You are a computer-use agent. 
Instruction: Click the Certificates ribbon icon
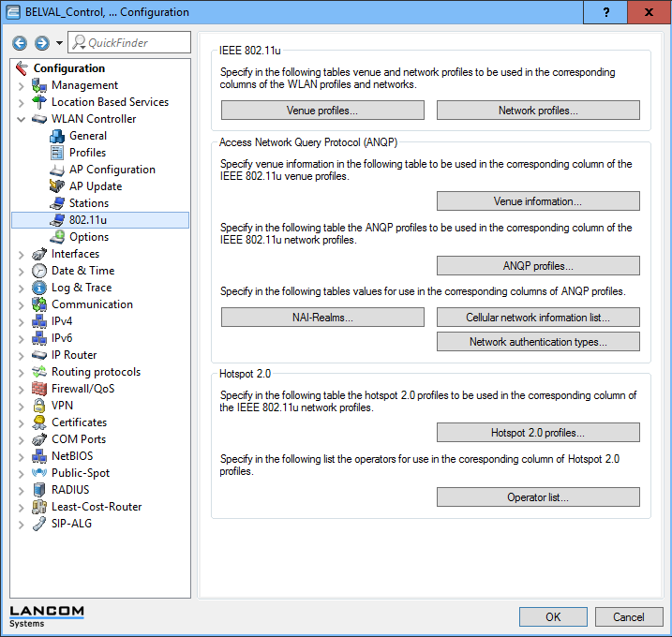(x=39, y=422)
